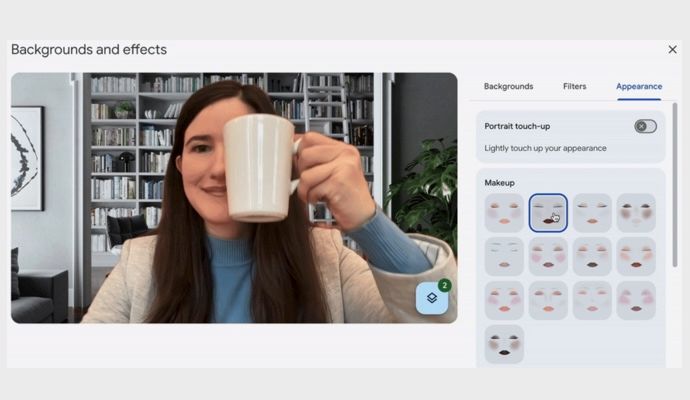Close the Backgrounds and effects dialog
This screenshot has height=400, width=690.
point(672,49)
